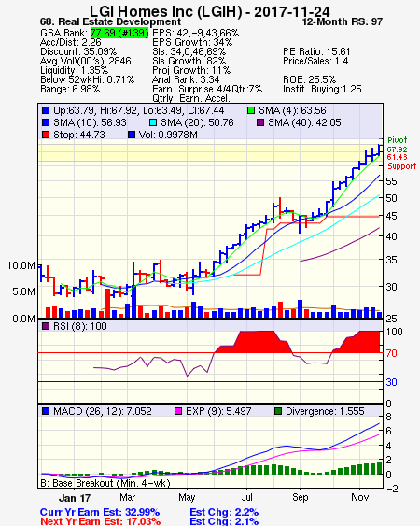Click the 'EXP (9): 5.497' legend text

(x=218, y=411)
